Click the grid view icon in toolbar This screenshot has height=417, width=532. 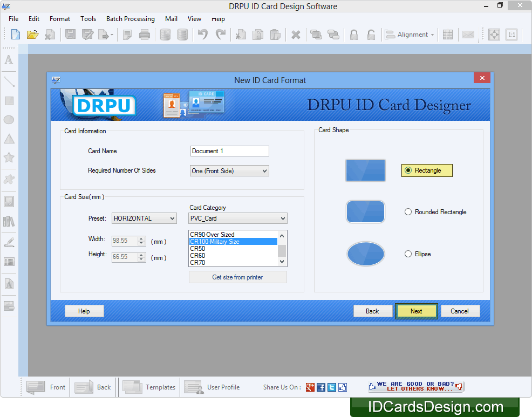coord(447,35)
